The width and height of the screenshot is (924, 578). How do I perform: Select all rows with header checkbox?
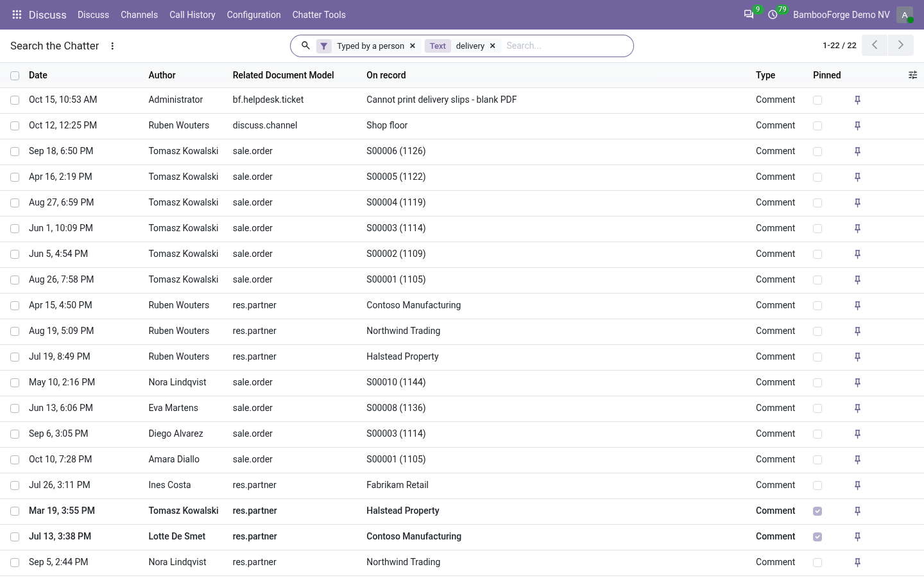click(x=15, y=76)
